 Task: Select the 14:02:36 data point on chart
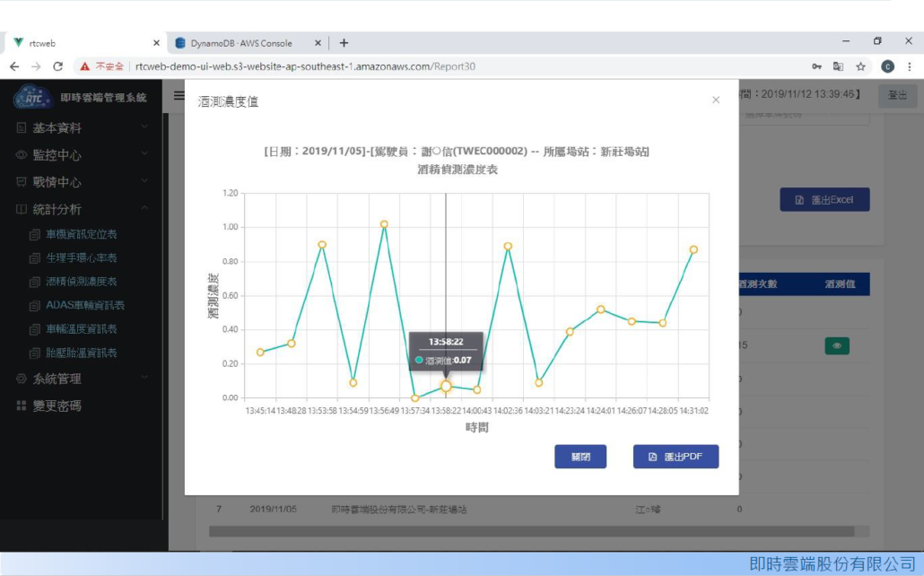508,247
